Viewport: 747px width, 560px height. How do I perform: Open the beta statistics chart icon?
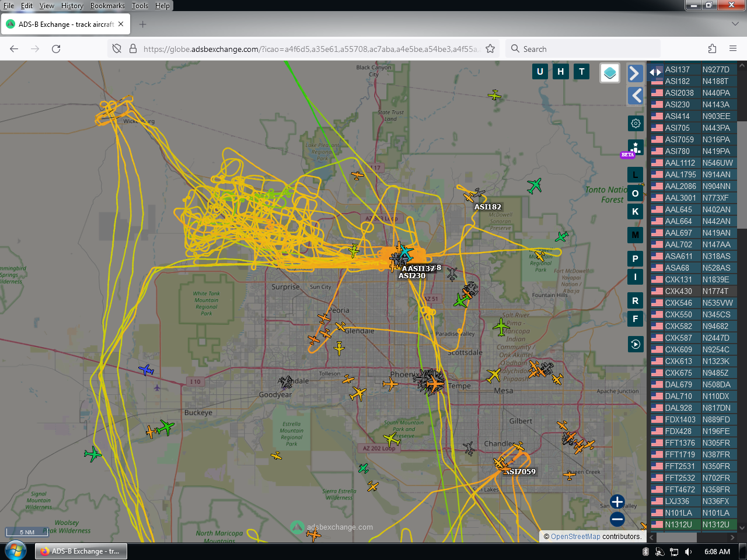click(x=636, y=147)
